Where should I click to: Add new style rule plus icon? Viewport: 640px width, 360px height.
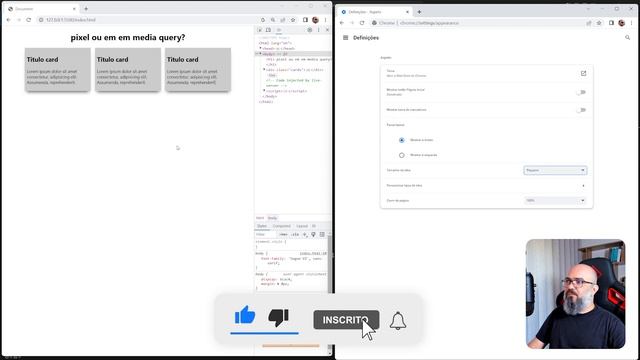304,235
